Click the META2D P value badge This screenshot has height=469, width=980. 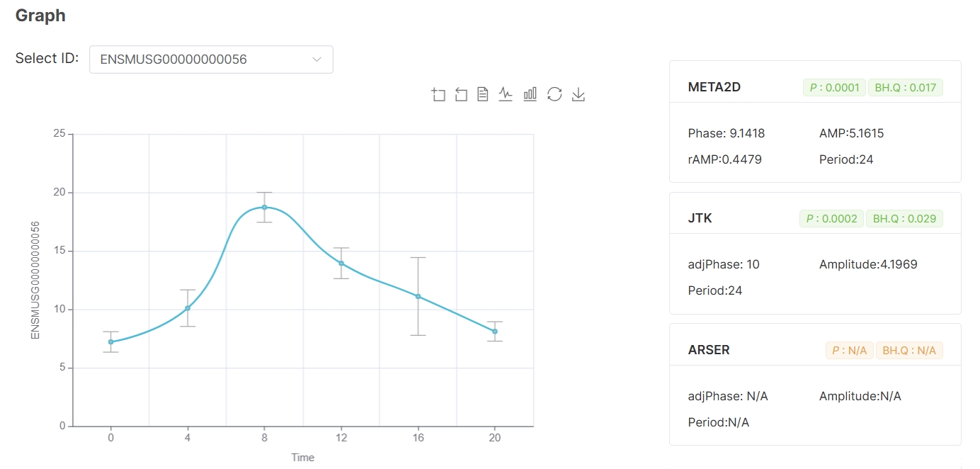click(x=834, y=88)
